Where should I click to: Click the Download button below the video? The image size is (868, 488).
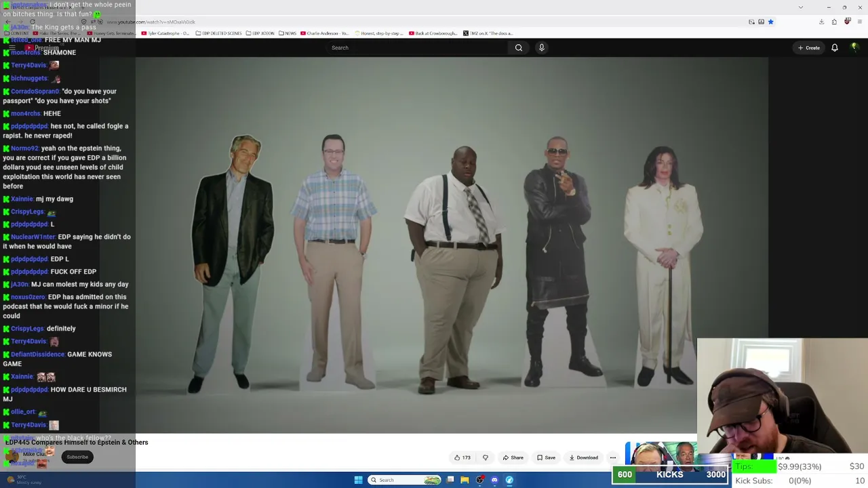[583, 457]
